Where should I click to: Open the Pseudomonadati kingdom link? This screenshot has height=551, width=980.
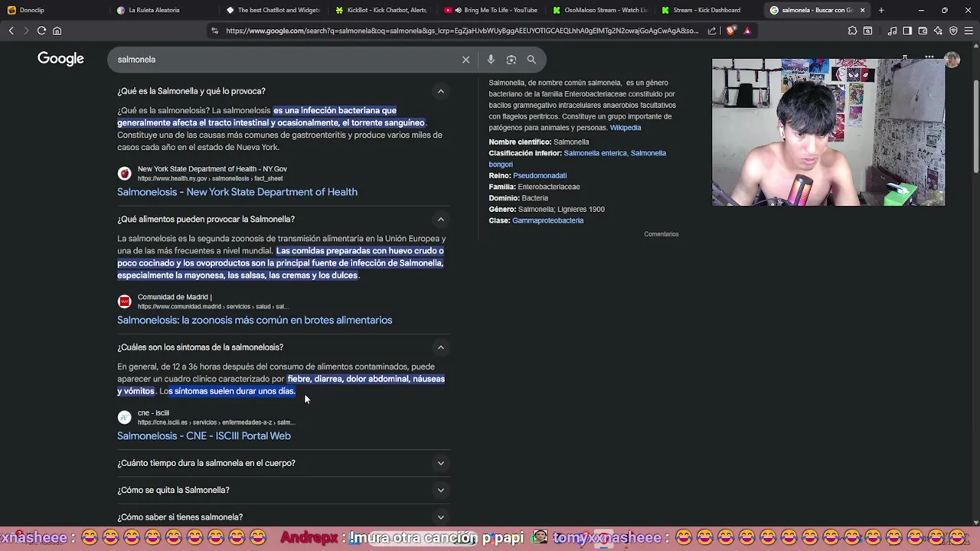(540, 175)
